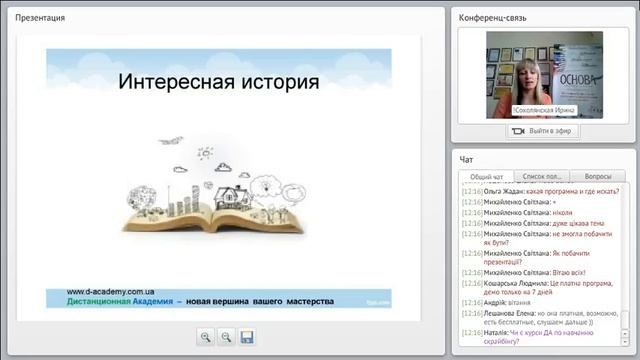Click the chat scrollbar down arrow
This screenshot has width=640, height=360.
625,342
